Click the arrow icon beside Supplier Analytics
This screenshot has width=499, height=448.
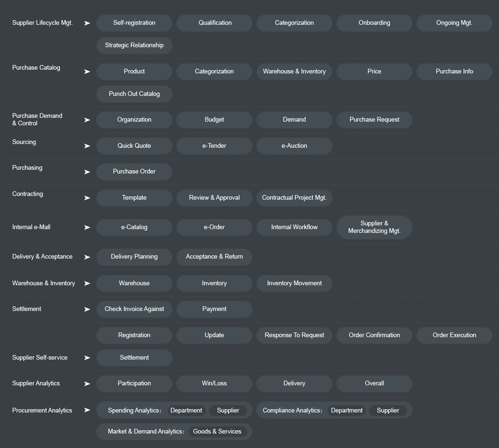click(x=87, y=384)
